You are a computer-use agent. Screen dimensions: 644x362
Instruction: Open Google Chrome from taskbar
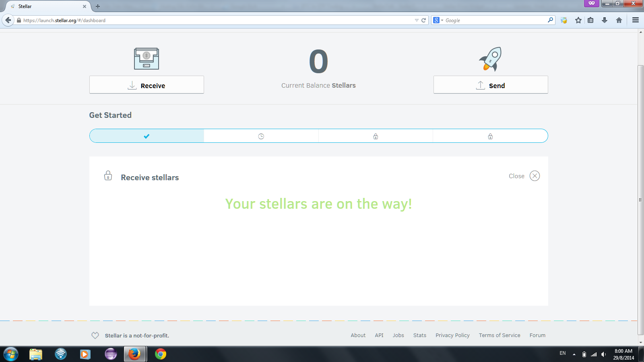click(161, 354)
